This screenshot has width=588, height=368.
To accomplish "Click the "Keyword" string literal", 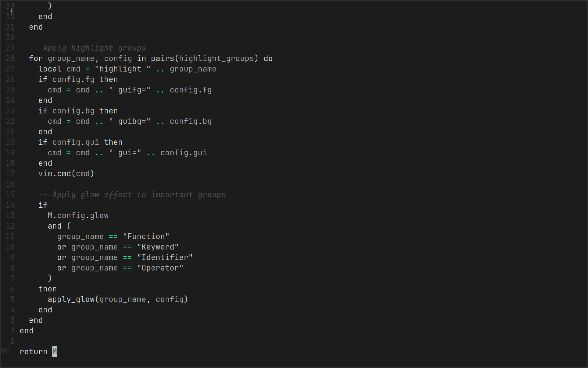I will tap(158, 247).
